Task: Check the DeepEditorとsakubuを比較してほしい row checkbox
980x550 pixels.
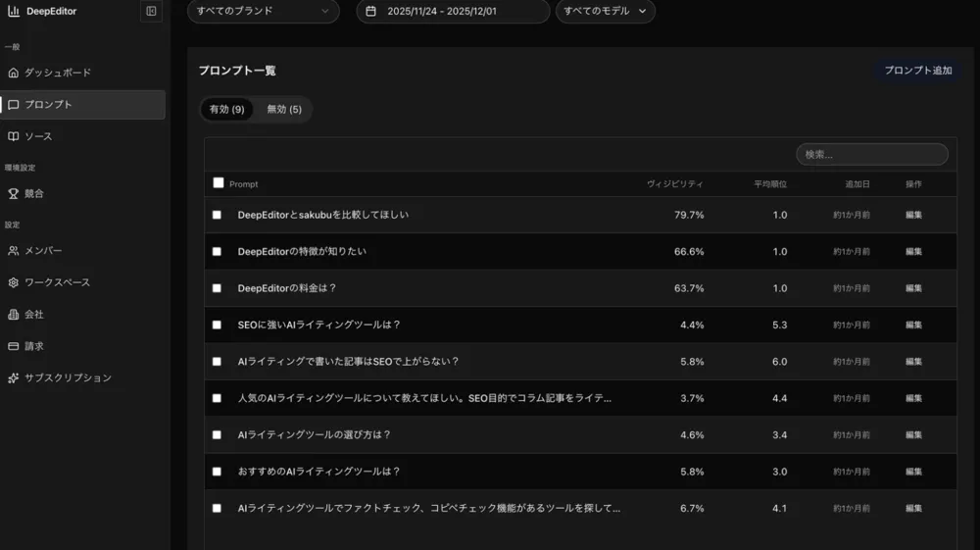Action: click(217, 215)
